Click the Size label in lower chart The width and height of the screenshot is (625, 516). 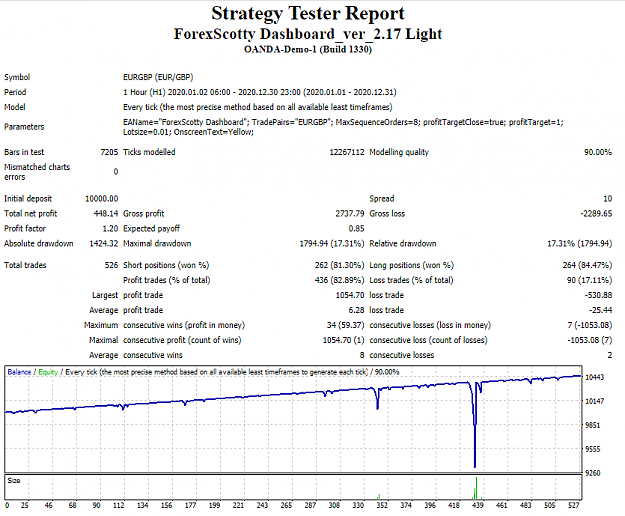[x=14, y=481]
